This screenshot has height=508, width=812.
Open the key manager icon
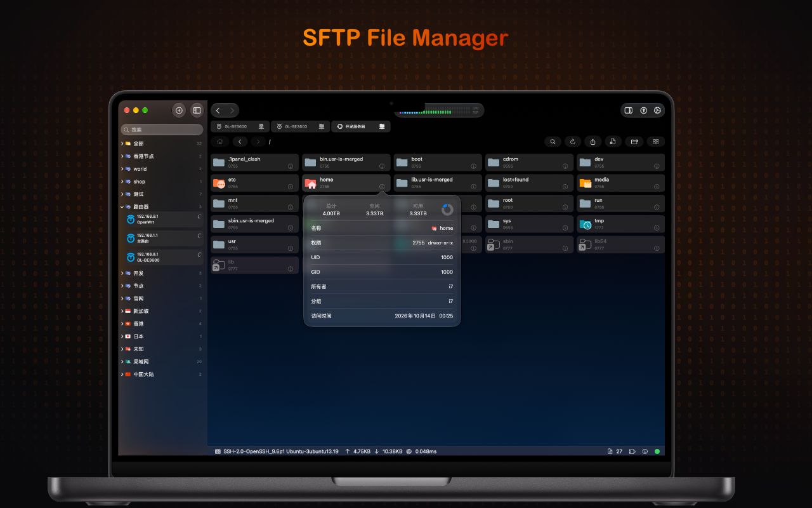(x=643, y=110)
